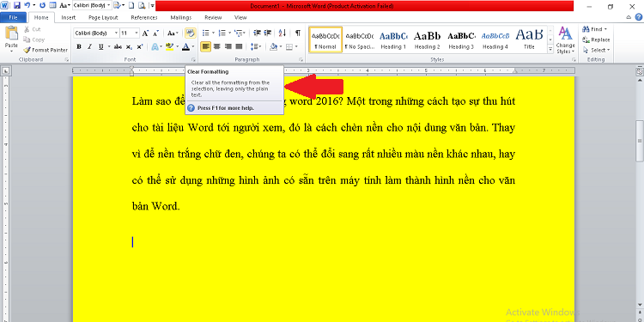Show paragraph marks and formatting symbols
The height and width of the screenshot is (322, 644).
coord(298,33)
